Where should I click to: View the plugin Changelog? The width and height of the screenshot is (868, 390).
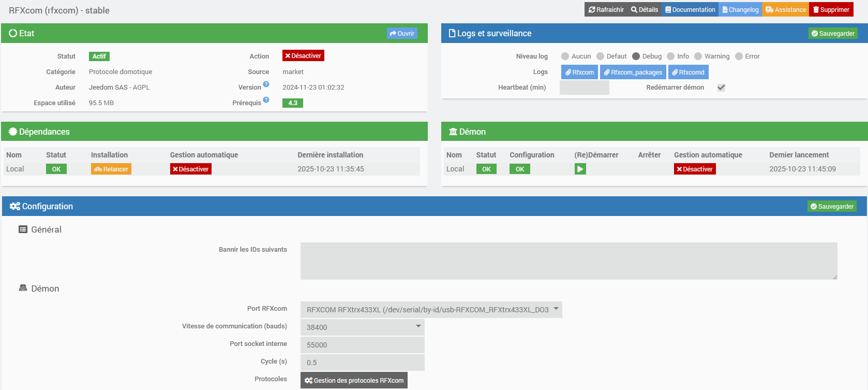click(740, 10)
